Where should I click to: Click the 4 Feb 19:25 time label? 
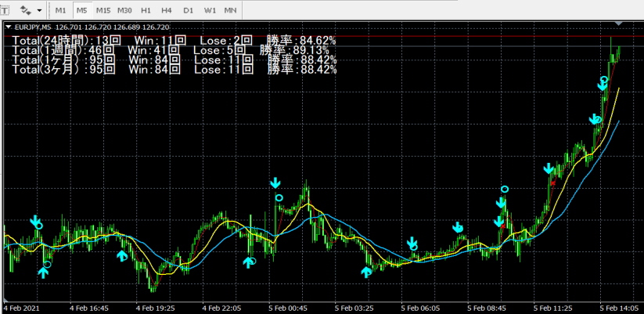click(x=156, y=308)
